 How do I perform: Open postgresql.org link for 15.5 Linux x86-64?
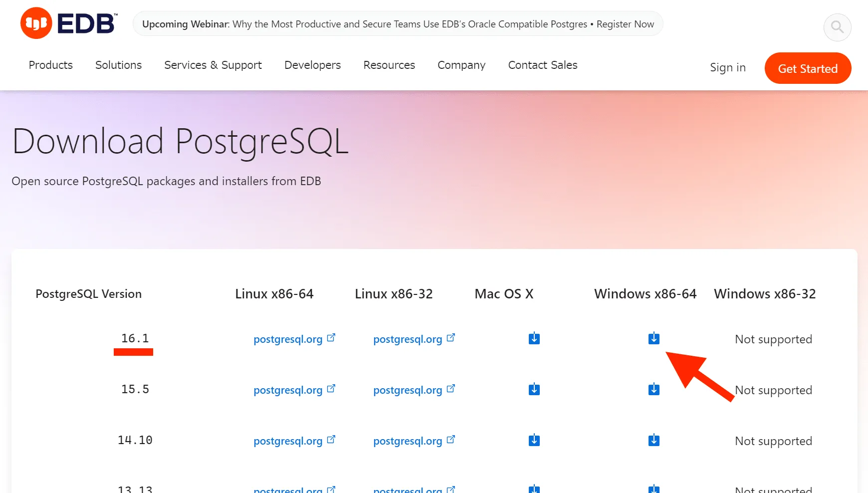coord(294,390)
